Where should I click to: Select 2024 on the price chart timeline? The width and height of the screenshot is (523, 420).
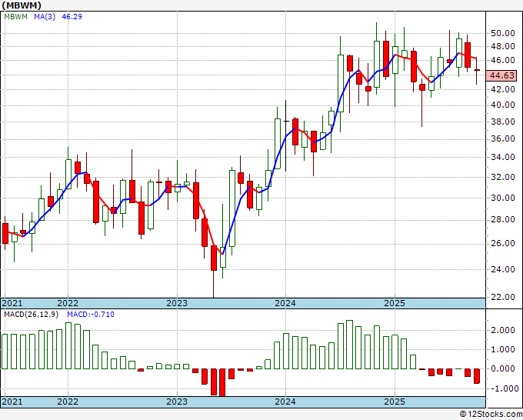tap(285, 303)
